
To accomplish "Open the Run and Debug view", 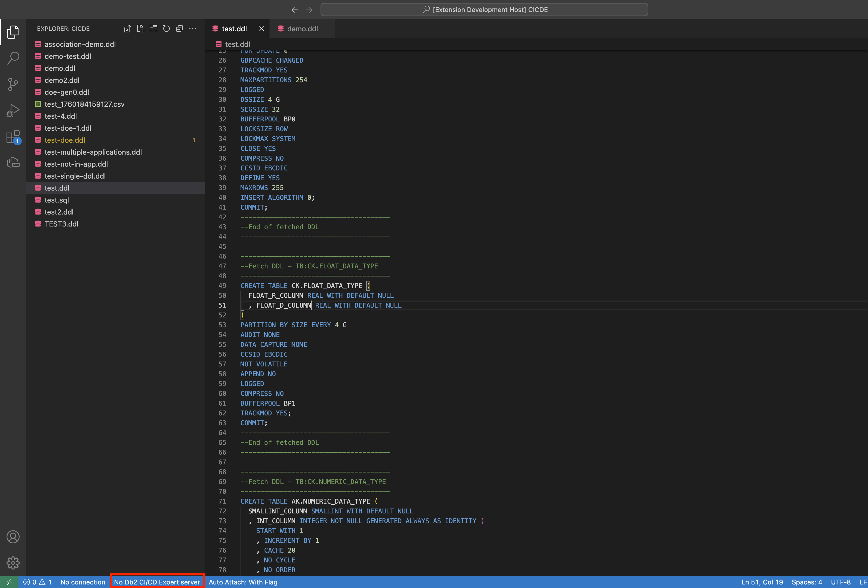I will [x=13, y=111].
